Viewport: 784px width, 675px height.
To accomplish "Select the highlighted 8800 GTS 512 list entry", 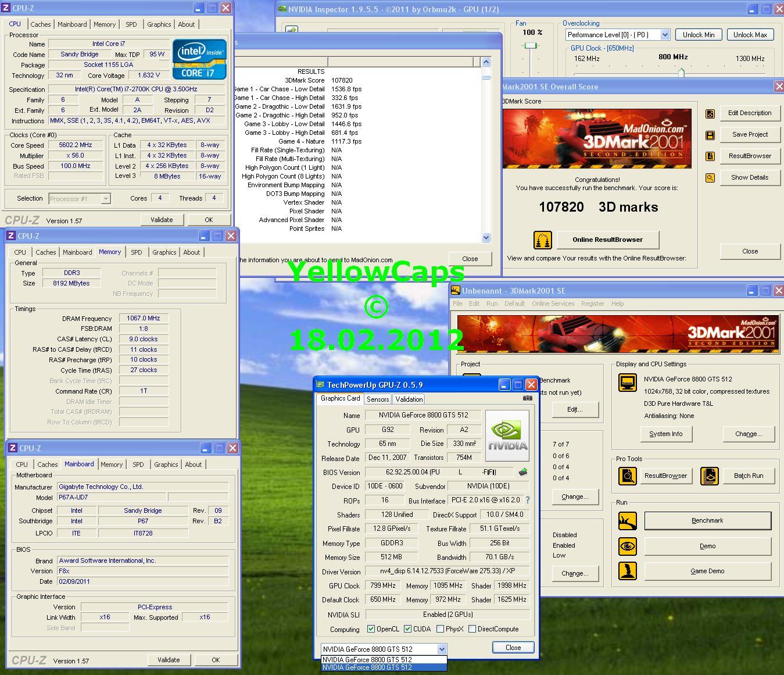I will click(384, 667).
